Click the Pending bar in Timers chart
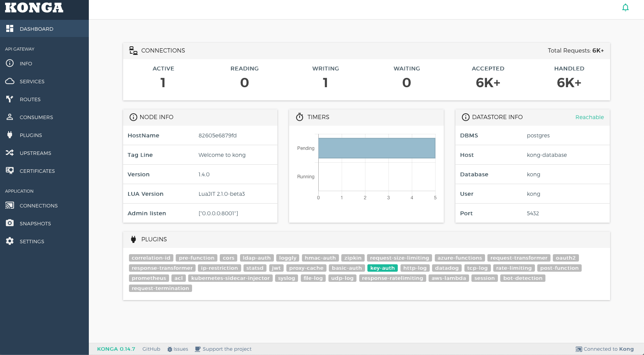644x355 pixels. tap(376, 148)
